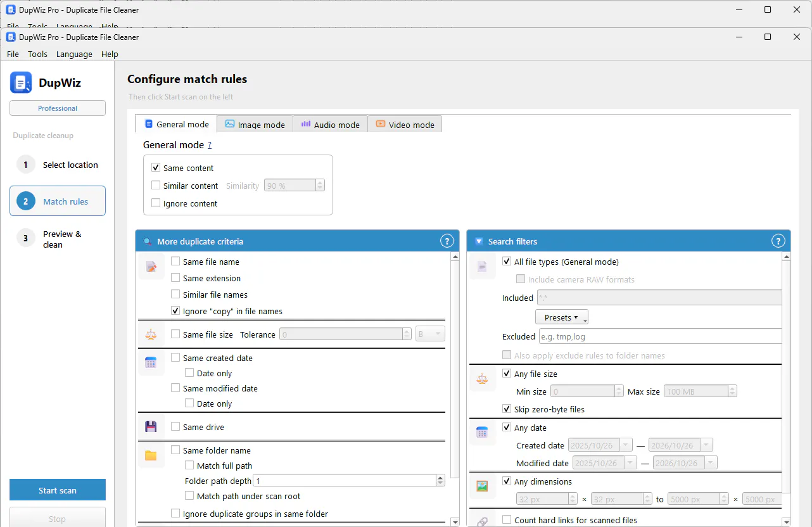Click the floppy disk icon beside Same drive
Viewport: 812px width, 527px height.
click(x=151, y=427)
